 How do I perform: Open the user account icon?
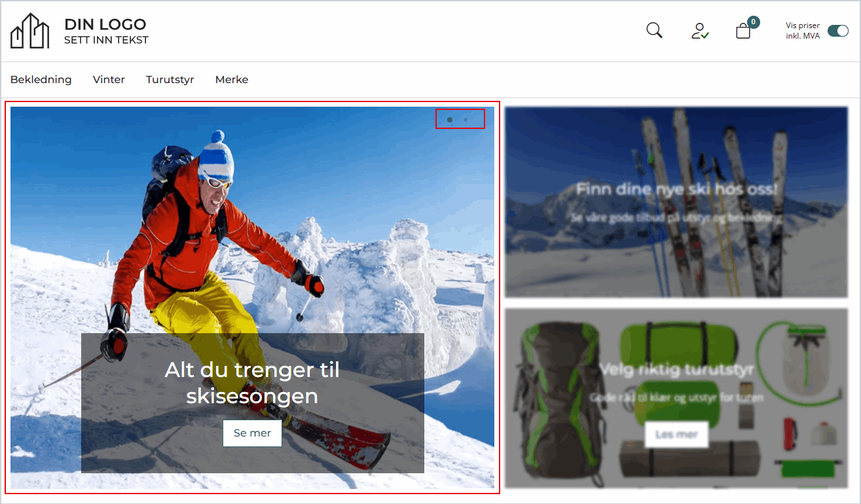(x=699, y=31)
